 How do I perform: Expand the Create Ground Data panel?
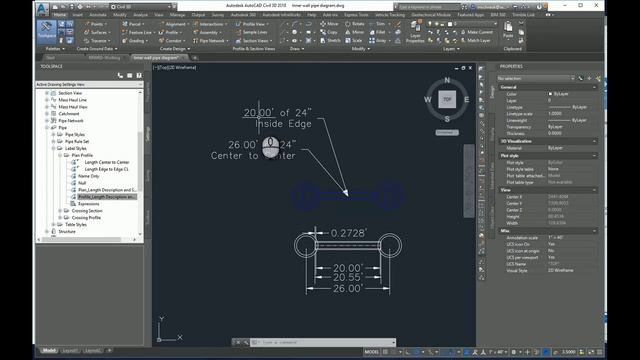(97, 49)
